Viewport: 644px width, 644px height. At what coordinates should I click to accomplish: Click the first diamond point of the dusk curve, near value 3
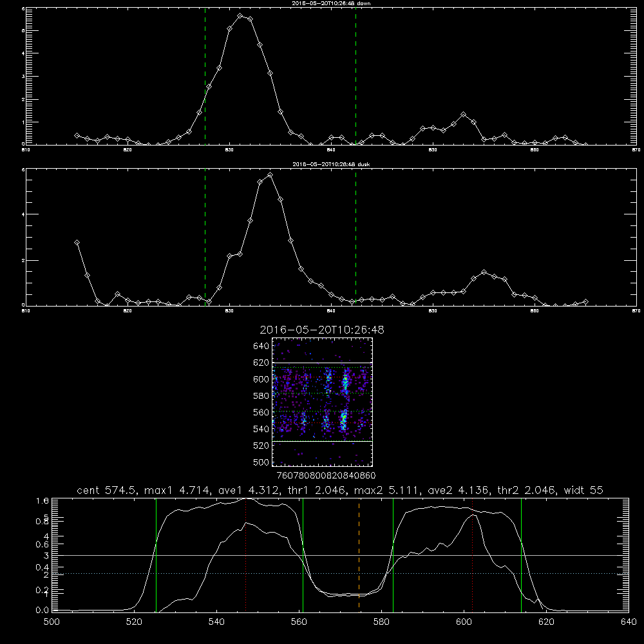pos(77,243)
